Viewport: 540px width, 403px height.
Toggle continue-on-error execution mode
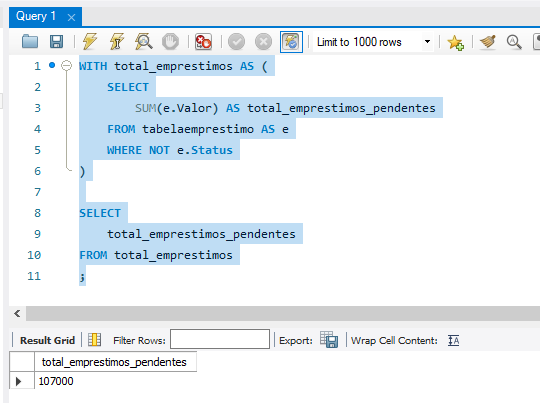203,42
